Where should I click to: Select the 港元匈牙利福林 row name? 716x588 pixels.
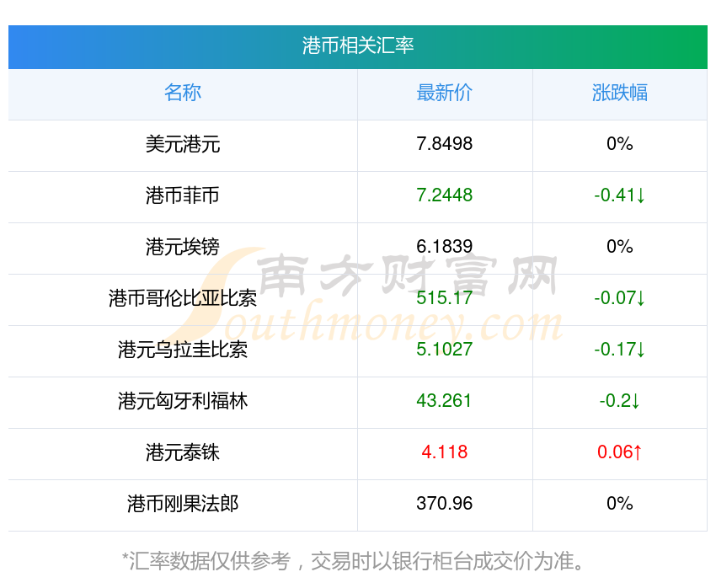click(183, 401)
